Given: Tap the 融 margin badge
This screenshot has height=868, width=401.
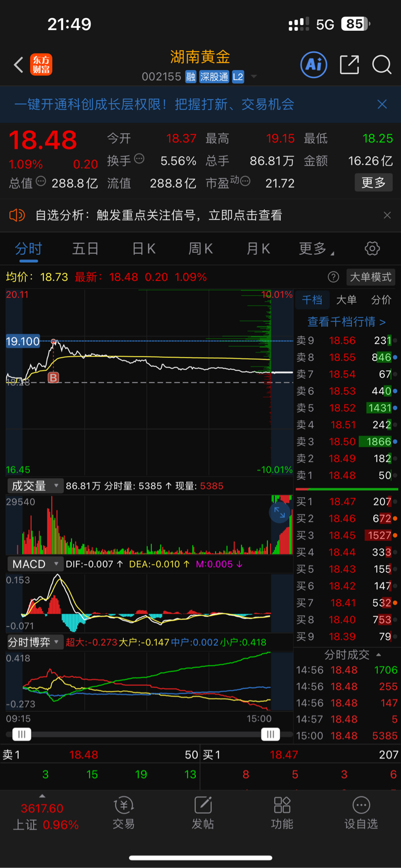Looking at the screenshot, I should 191,77.
